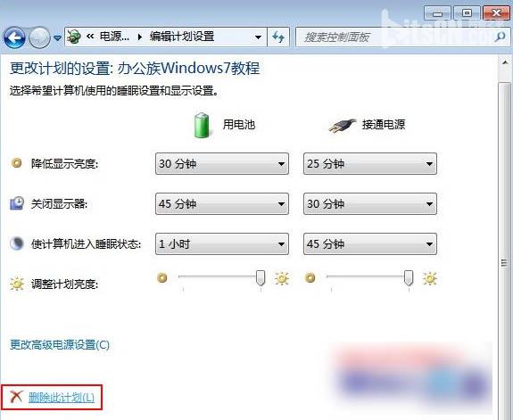Open the recent pages history arrow
The image size is (513, 420).
coord(58,38)
